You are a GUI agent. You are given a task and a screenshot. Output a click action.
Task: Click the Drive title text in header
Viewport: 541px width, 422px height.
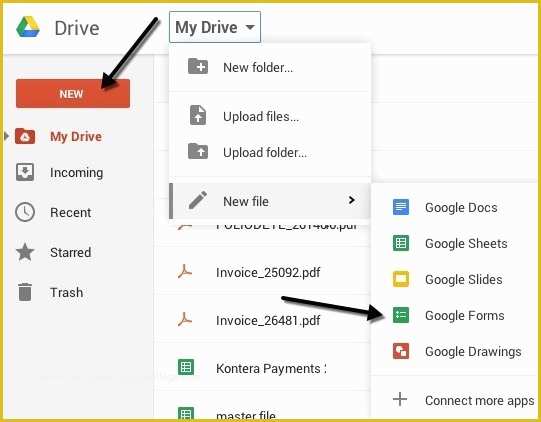click(x=77, y=28)
